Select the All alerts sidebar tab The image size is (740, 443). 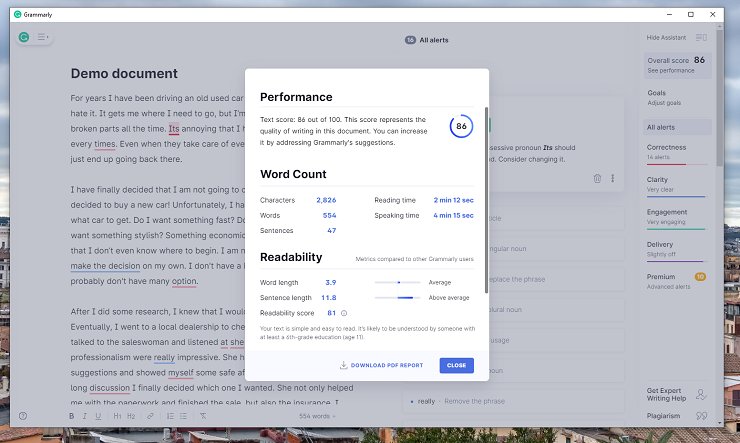677,127
